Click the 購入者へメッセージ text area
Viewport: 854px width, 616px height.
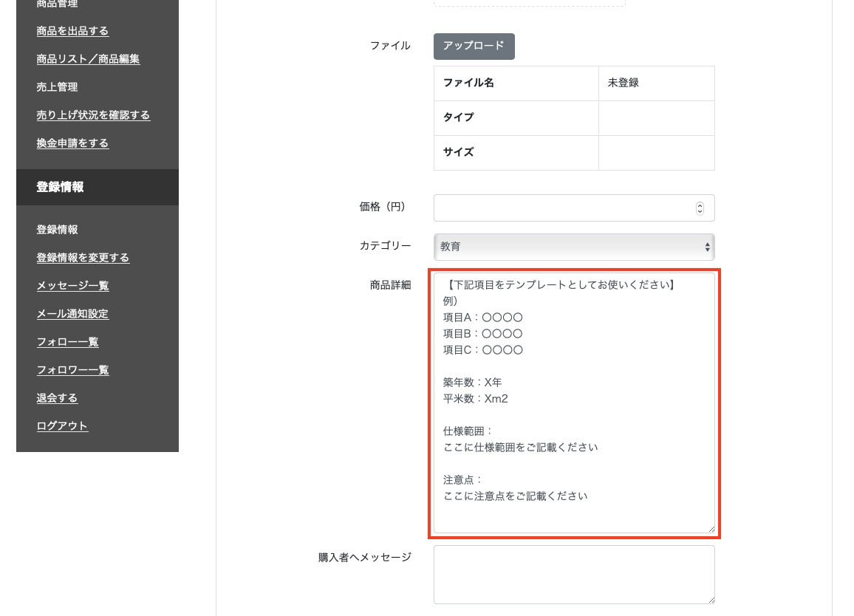[574, 575]
